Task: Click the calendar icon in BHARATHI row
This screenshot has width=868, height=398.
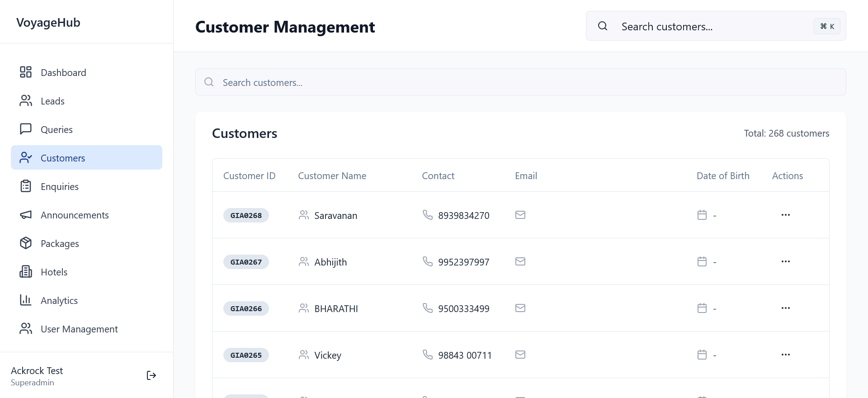Action: tap(702, 308)
